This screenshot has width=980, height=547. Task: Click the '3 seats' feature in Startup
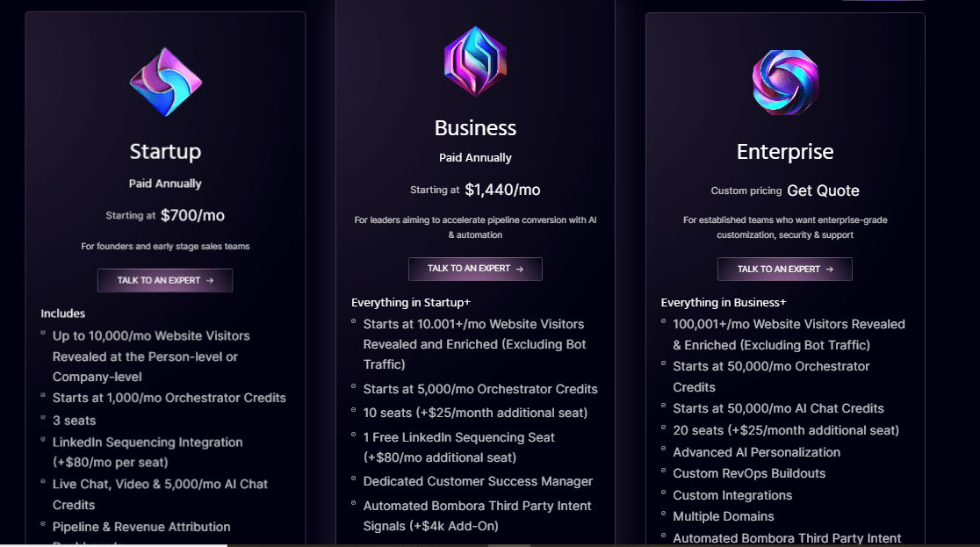pyautogui.click(x=75, y=421)
